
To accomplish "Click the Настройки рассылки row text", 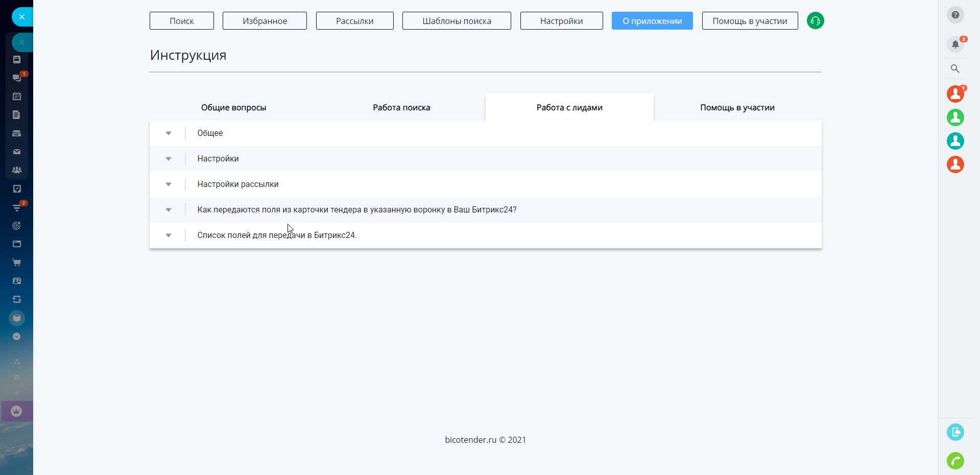I will click(x=238, y=184).
